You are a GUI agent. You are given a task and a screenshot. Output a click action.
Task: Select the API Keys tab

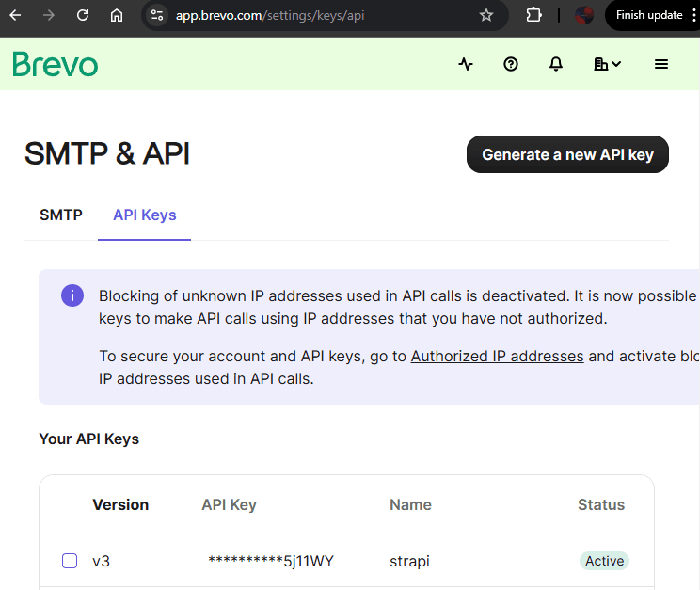pos(145,215)
